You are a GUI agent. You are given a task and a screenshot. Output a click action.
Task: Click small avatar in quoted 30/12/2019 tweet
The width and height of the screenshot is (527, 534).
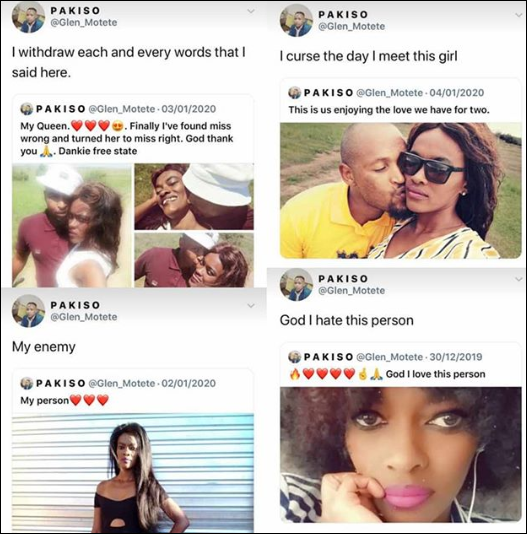point(294,357)
